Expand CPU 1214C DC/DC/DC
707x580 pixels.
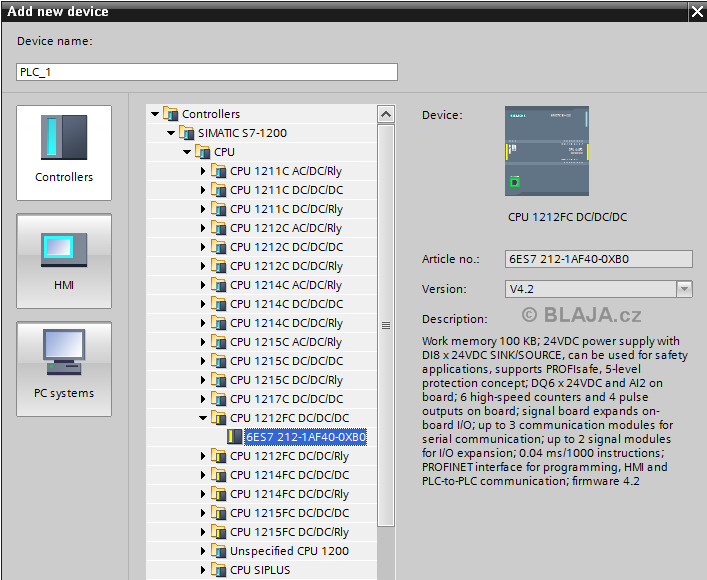(x=202, y=304)
